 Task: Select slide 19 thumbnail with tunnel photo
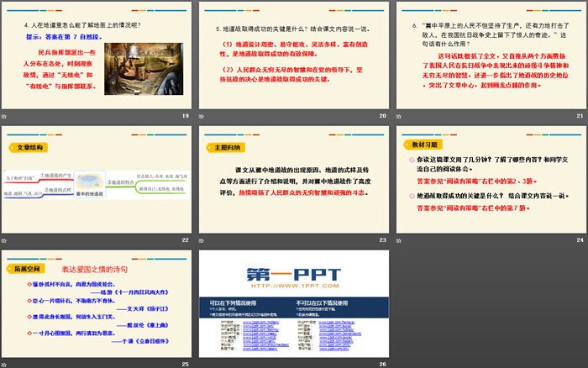click(97, 55)
